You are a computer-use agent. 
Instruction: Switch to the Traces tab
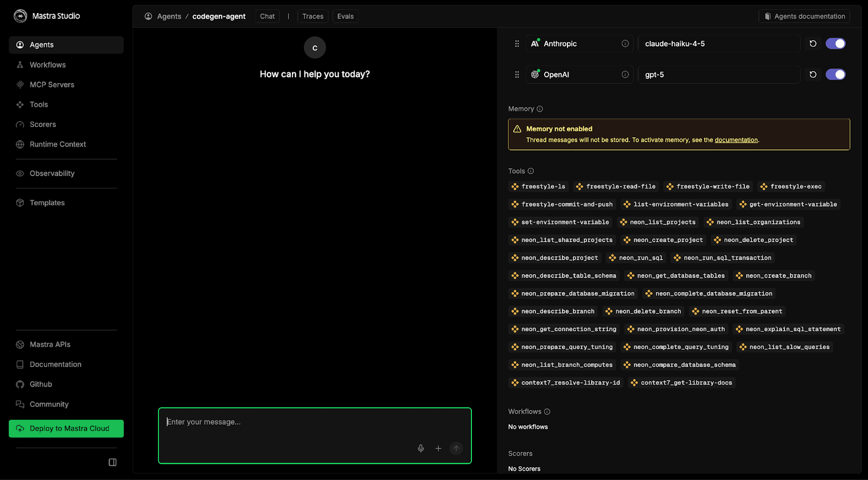pyautogui.click(x=312, y=16)
